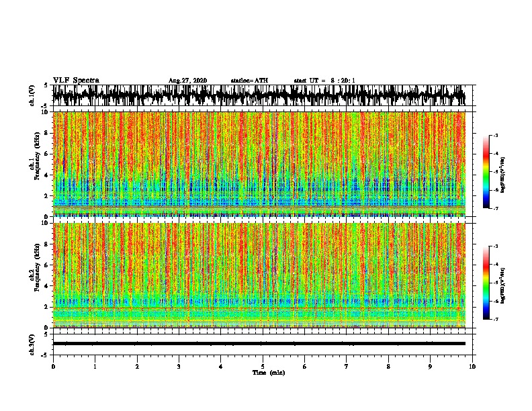The width and height of the screenshot is (532, 411).
Task: Click the ch.3 flat black trace
Action: (259, 344)
